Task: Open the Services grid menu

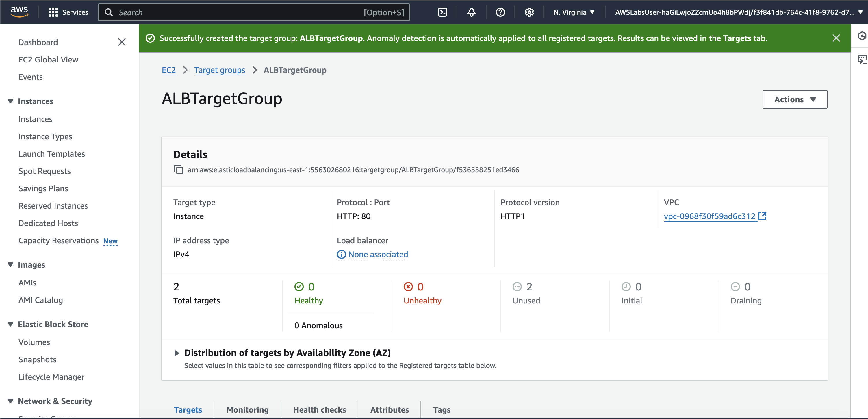Action: (x=53, y=12)
